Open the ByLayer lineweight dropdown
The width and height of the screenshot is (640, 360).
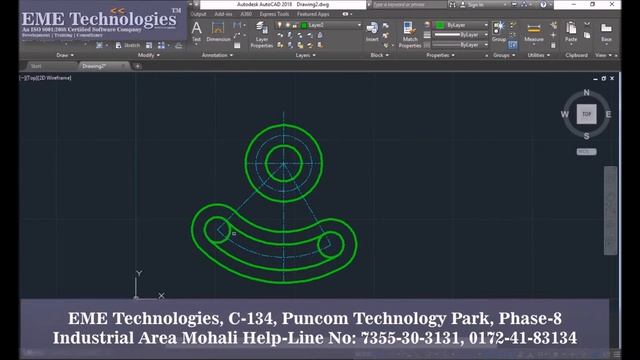point(460,35)
